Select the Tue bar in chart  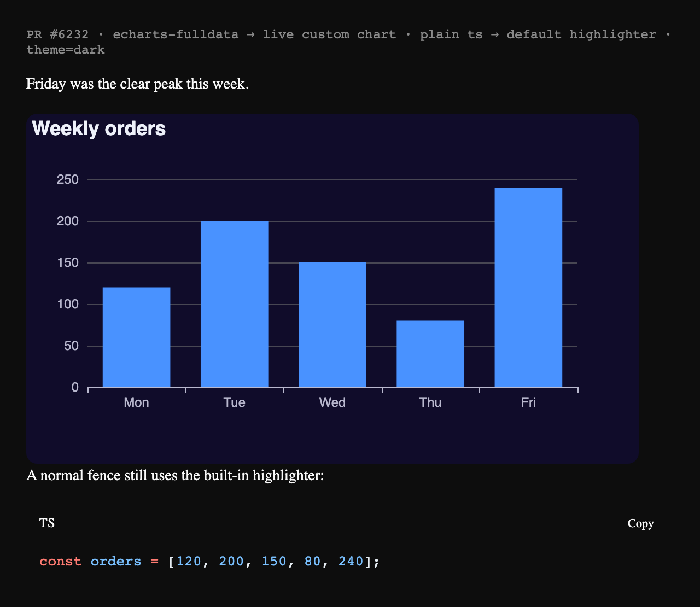click(235, 304)
